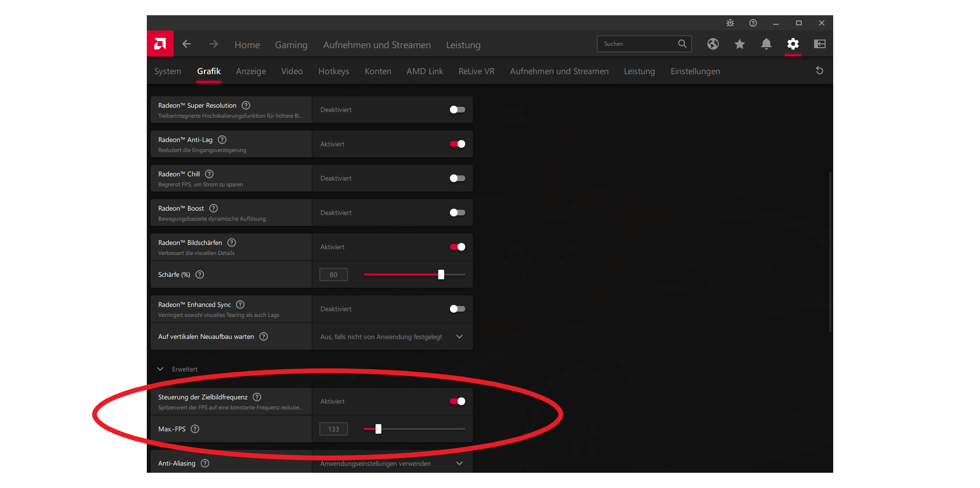Open the Einstellungen tab

(695, 71)
